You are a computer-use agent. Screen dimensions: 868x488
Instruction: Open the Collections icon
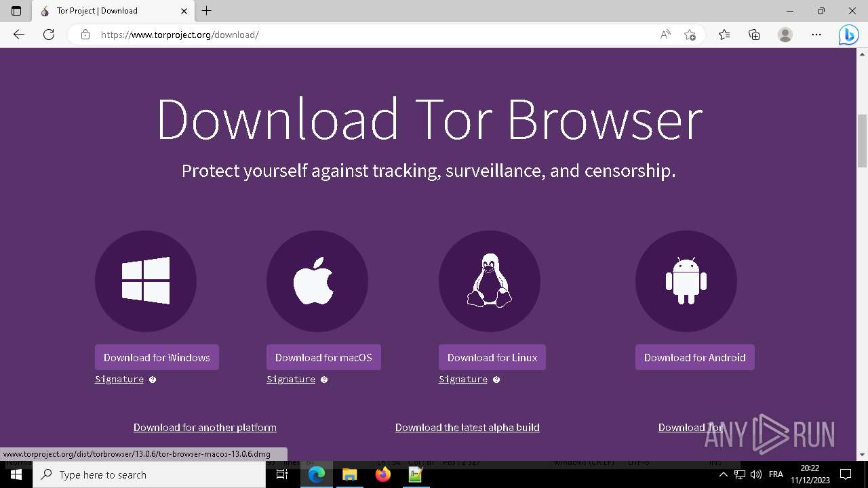pyautogui.click(x=754, y=35)
